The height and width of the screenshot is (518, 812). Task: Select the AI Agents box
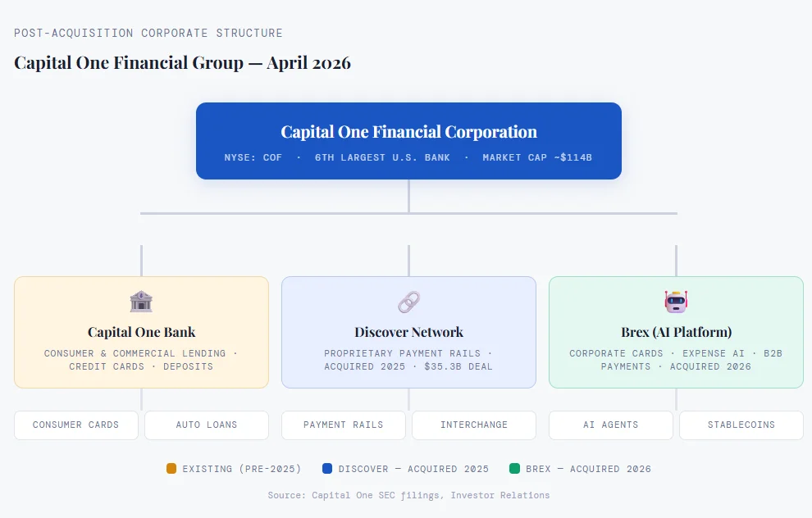pyautogui.click(x=610, y=425)
